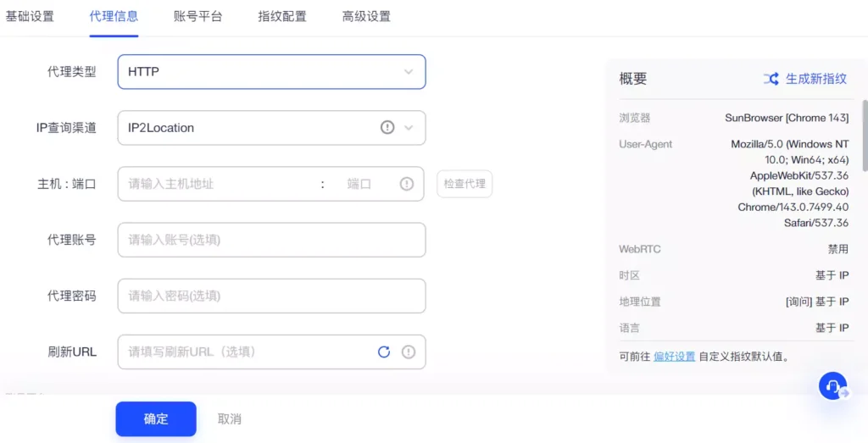Viewport: 868px width, 443px height.
Task: Click into the 代理账号 input field
Action: pos(271,240)
